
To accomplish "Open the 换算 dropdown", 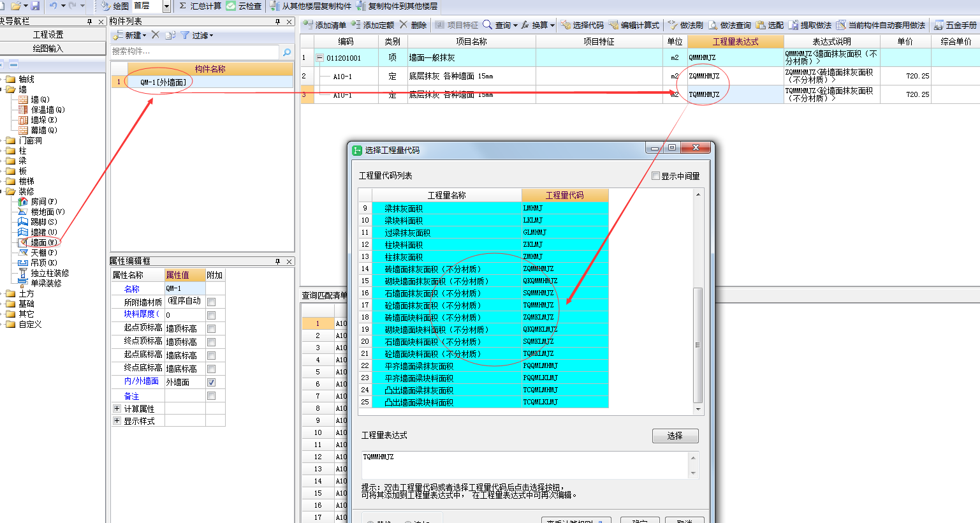I will (x=539, y=25).
